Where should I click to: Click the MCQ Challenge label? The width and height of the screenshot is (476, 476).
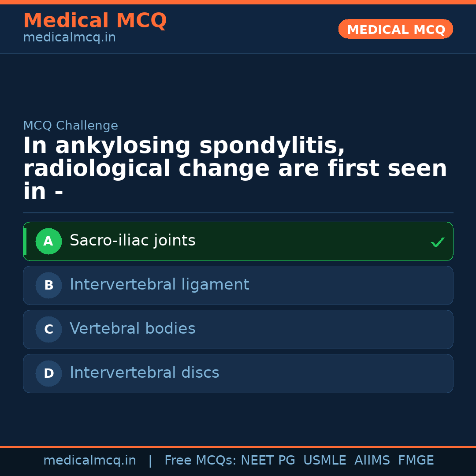(x=71, y=126)
